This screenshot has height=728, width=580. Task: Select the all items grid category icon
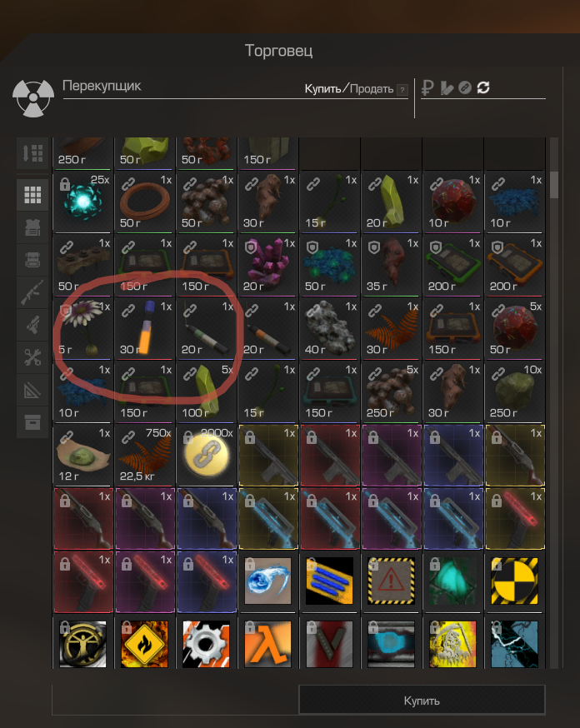coord(32,195)
